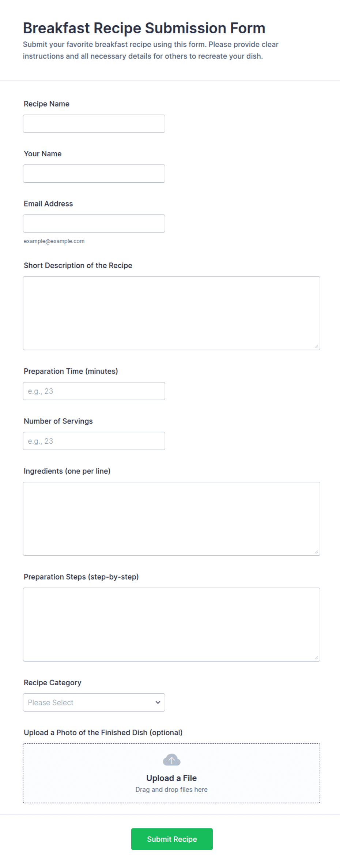Click the Short Description textarea resize handle
This screenshot has width=340, height=868.
pyautogui.click(x=316, y=346)
